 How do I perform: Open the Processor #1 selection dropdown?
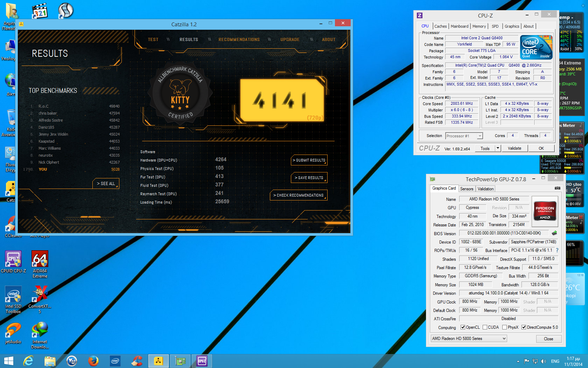(464, 136)
